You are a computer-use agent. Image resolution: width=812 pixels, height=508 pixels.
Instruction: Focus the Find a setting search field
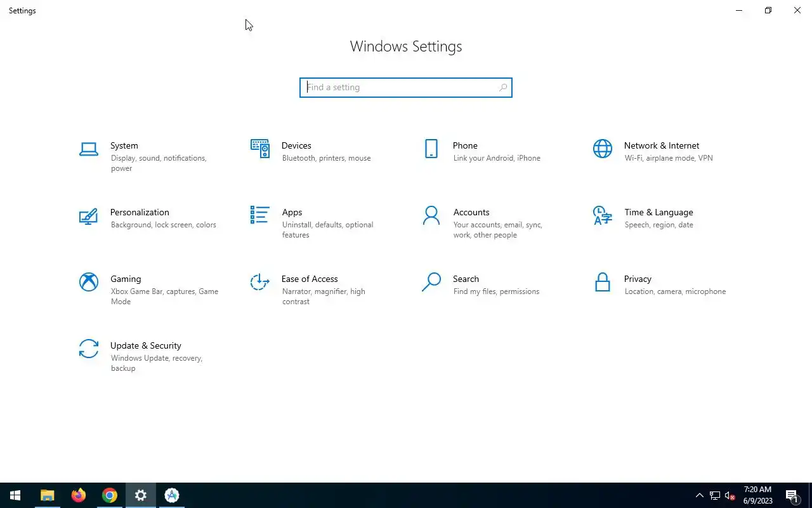406,88
